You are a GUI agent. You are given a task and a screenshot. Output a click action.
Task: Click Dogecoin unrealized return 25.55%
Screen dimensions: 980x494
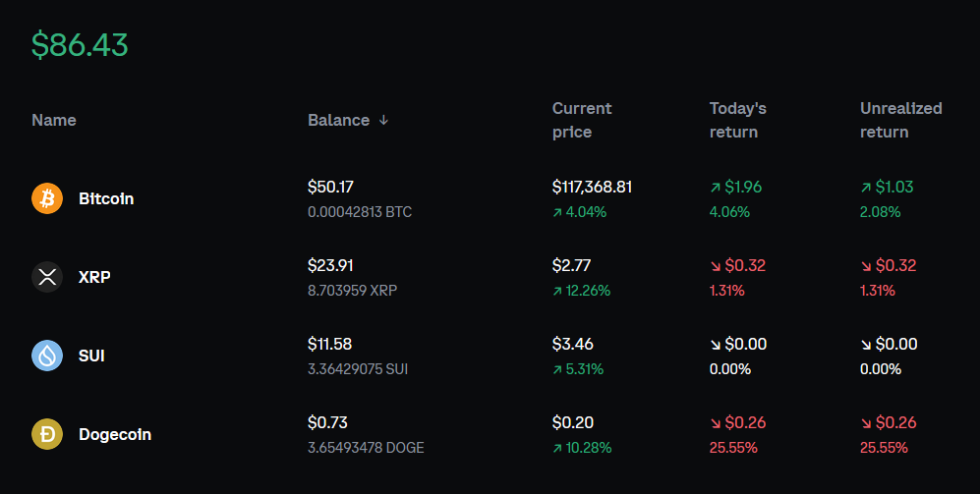pyautogui.click(x=884, y=449)
